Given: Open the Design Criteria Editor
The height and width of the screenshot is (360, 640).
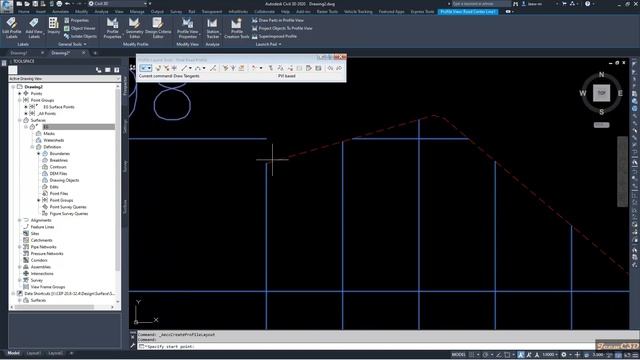Looking at the screenshot, I should tap(158, 28).
